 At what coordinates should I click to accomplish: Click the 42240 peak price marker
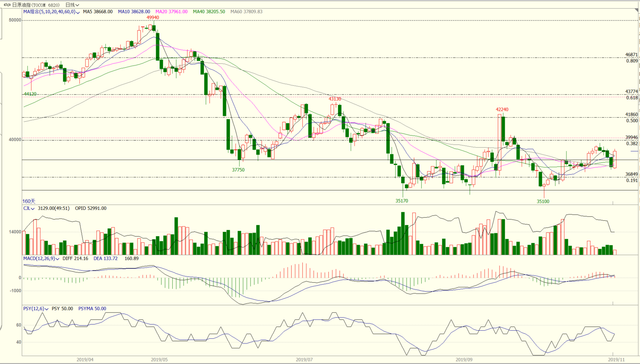tap(502, 110)
